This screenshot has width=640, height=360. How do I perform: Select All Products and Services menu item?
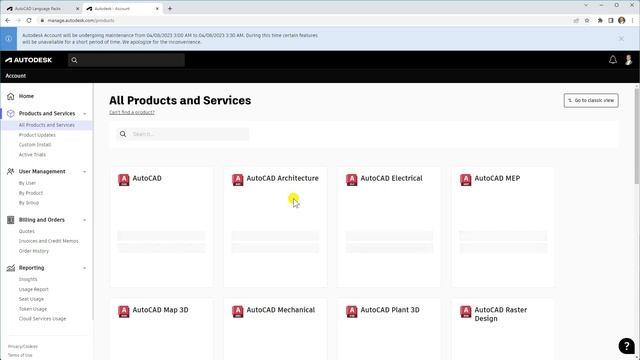[47, 125]
